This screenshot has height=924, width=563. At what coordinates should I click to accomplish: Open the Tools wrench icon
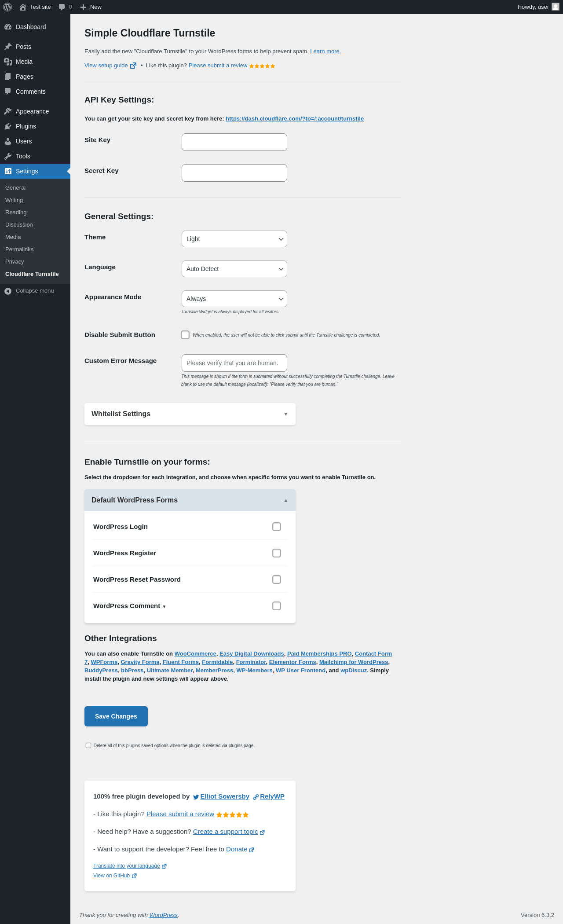point(8,156)
